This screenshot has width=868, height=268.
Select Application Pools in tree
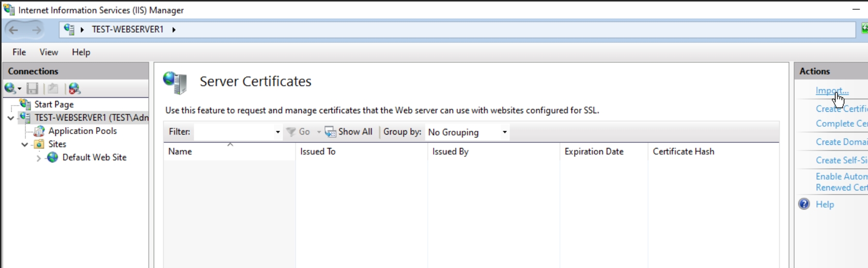coord(83,131)
